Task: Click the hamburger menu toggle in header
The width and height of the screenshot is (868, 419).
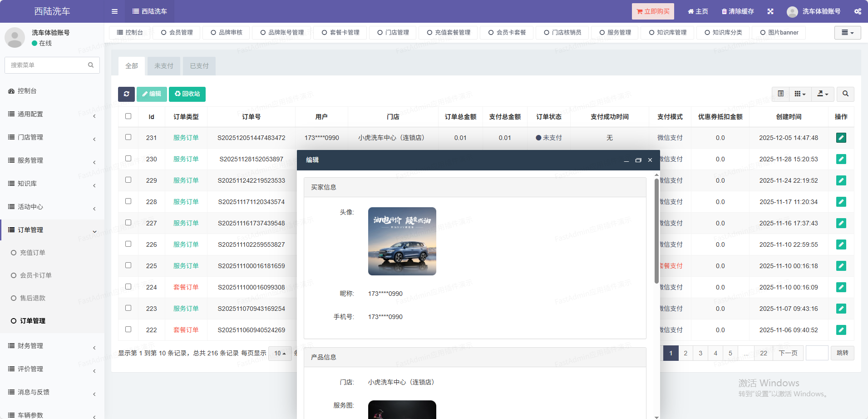Action: pos(114,11)
